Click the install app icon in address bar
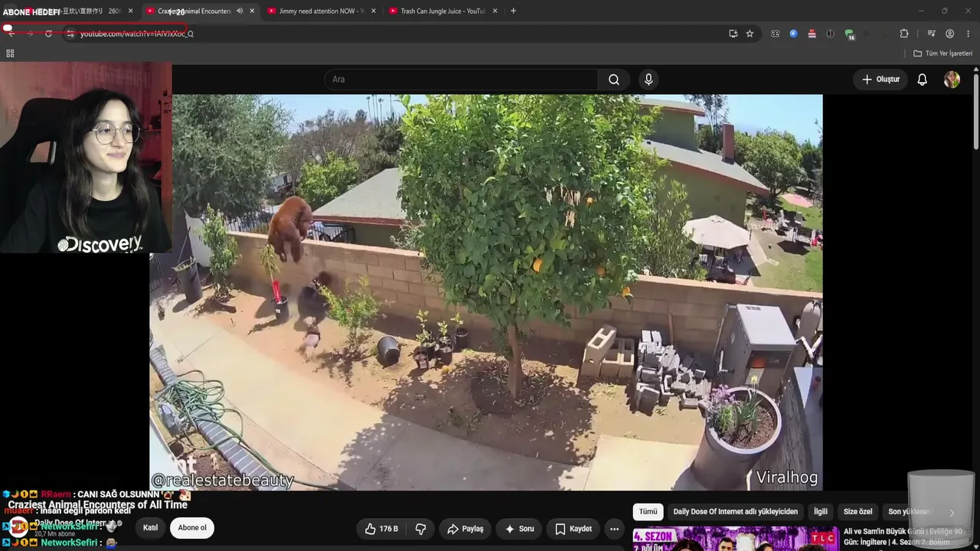980x551 pixels. coord(733,34)
